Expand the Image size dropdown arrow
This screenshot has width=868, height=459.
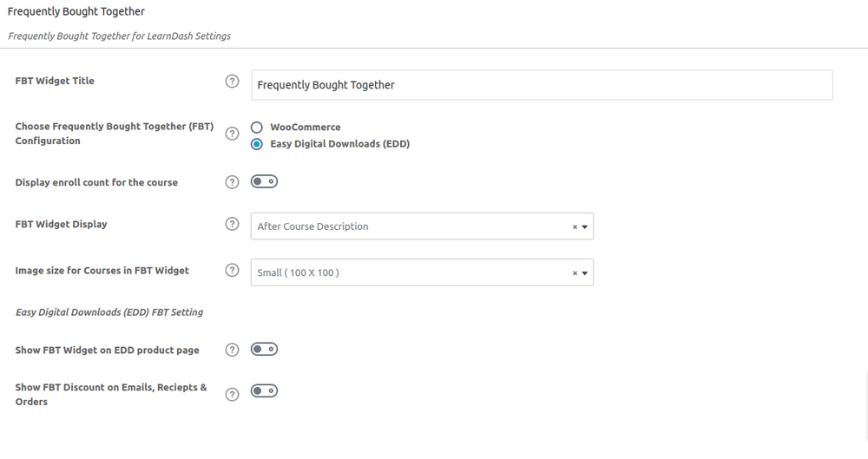coord(584,273)
